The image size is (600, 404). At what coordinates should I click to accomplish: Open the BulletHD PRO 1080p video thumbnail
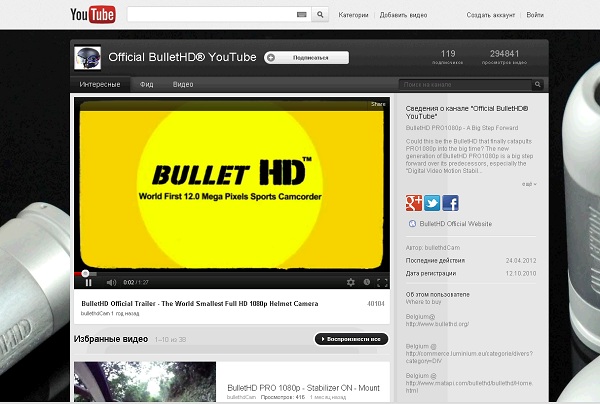click(145, 381)
